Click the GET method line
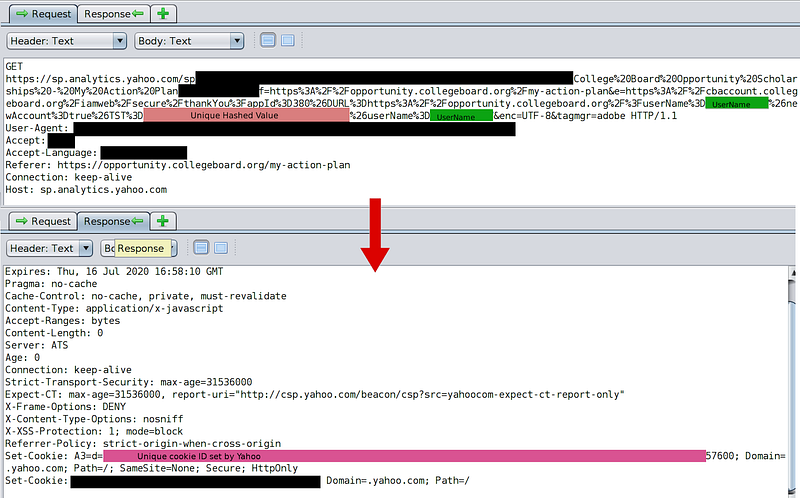 (14, 66)
